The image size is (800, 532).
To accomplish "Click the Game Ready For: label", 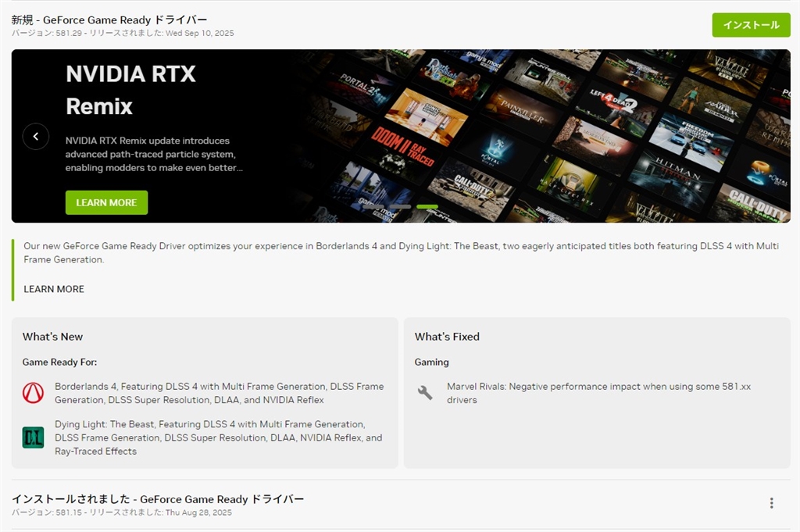I will [59, 362].
